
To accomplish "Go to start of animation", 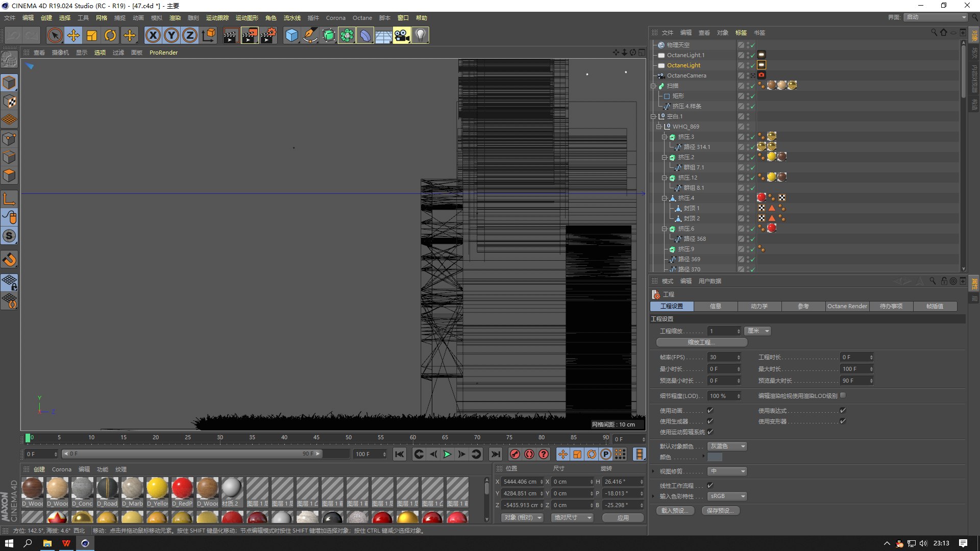I will (x=400, y=454).
